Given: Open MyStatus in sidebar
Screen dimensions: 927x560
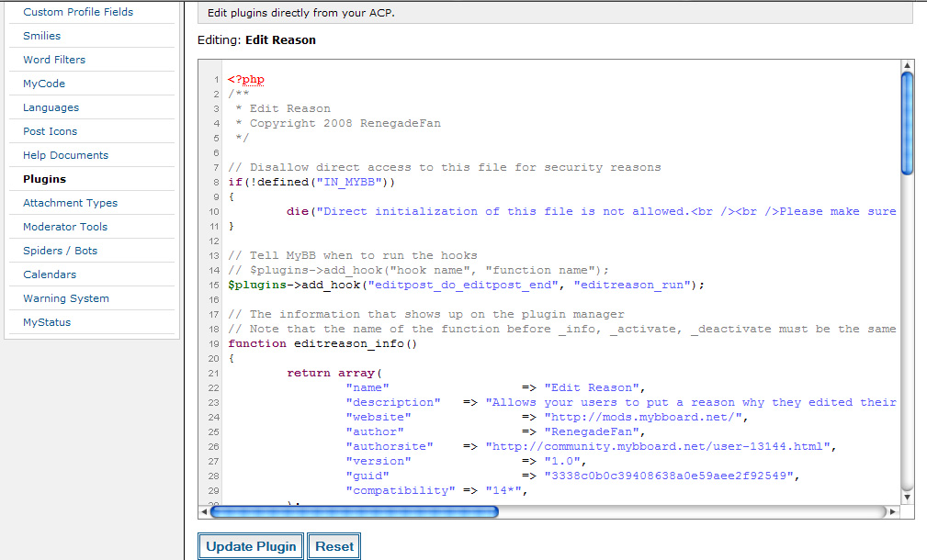Looking at the screenshot, I should pyautogui.click(x=47, y=322).
